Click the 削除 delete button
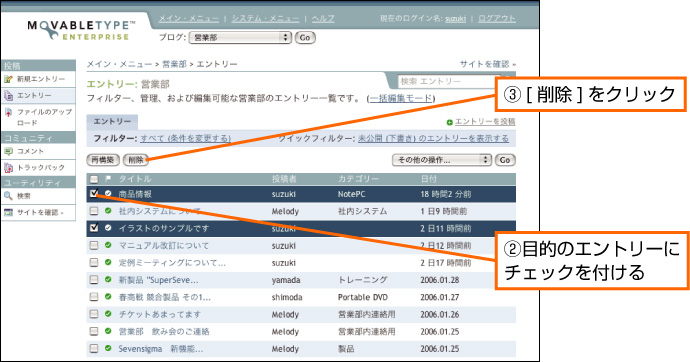690x362 pixels. click(136, 160)
